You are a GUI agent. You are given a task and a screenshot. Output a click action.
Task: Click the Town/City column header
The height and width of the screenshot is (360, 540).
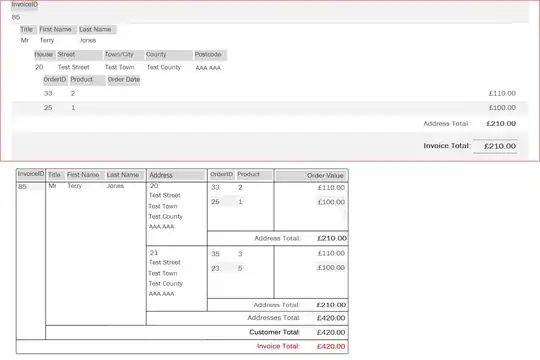coord(124,55)
